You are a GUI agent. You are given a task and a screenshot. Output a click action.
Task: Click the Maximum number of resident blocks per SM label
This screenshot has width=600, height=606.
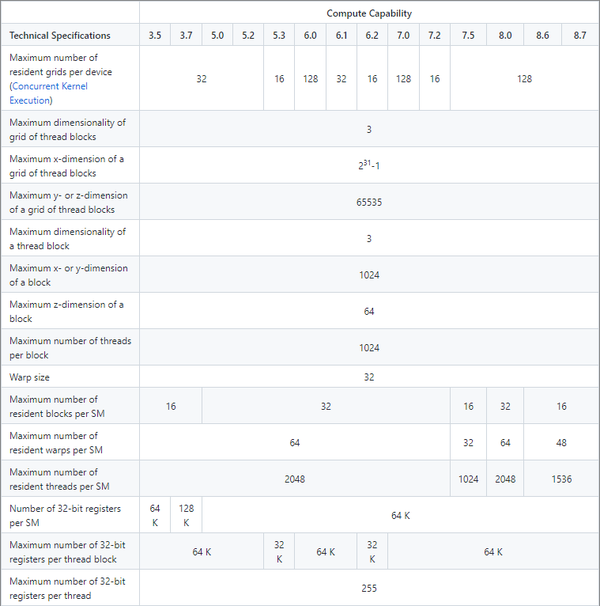(66, 406)
